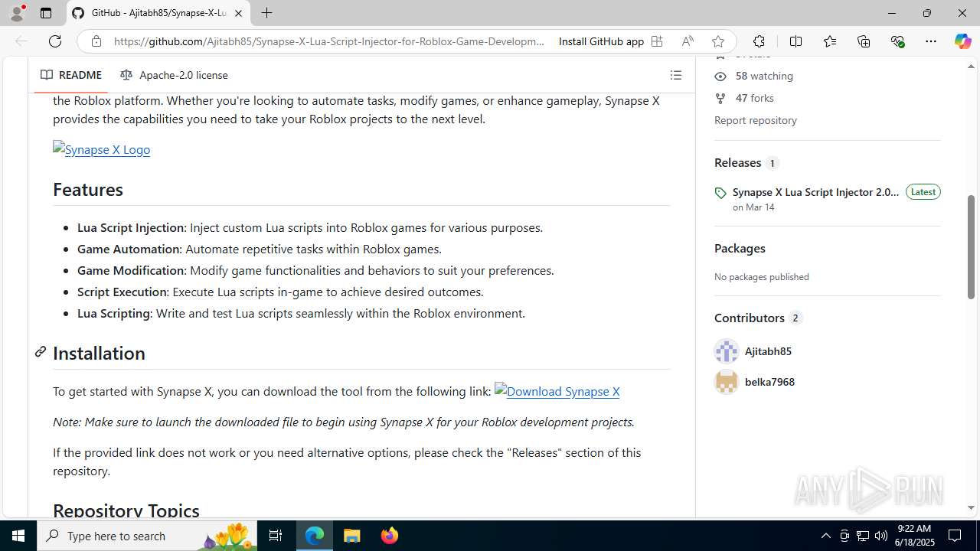The width and height of the screenshot is (980, 551).
Task: Open Synapse X Lua Script Injector release
Action: pos(815,192)
